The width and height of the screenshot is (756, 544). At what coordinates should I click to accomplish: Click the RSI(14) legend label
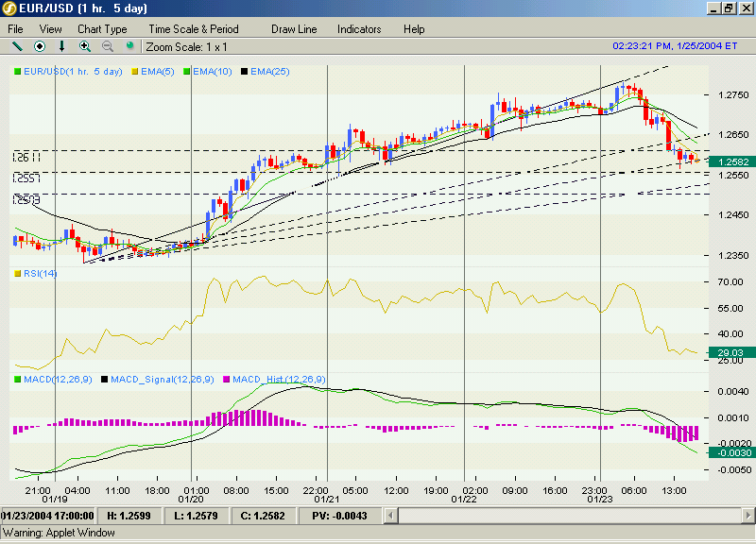tap(40, 274)
